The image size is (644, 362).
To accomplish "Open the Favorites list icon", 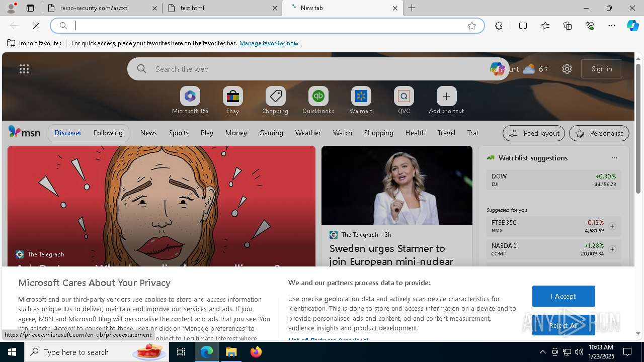I will click(545, 26).
